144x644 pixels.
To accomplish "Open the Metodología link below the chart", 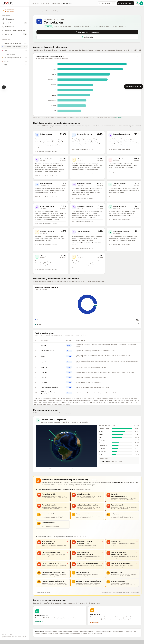I will click(x=119, y=118).
